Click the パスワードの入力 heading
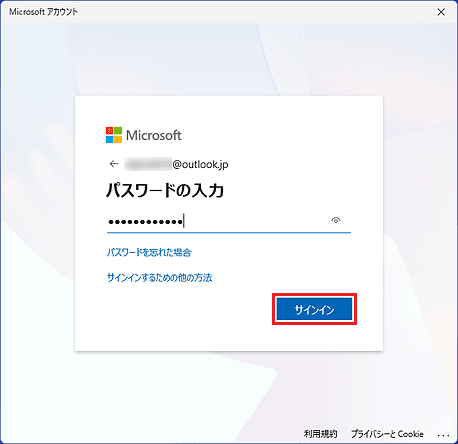Screen dimensions: 458x444 tap(165, 190)
